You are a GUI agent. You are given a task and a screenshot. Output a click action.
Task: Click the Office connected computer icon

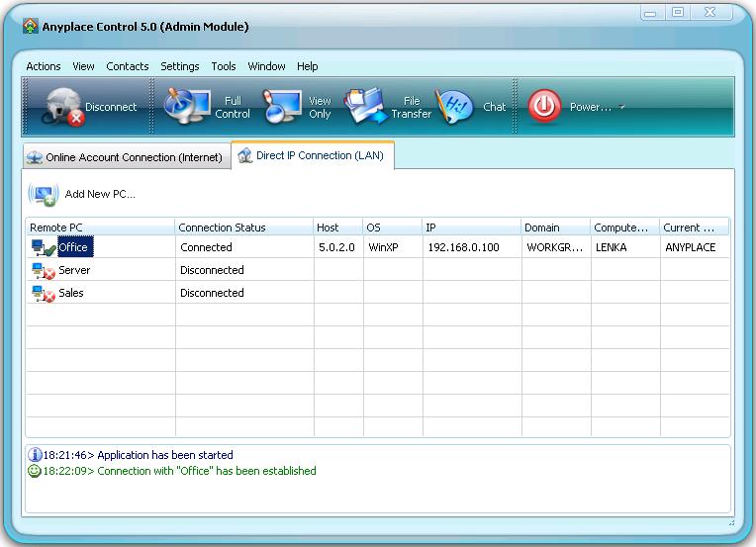[44, 247]
